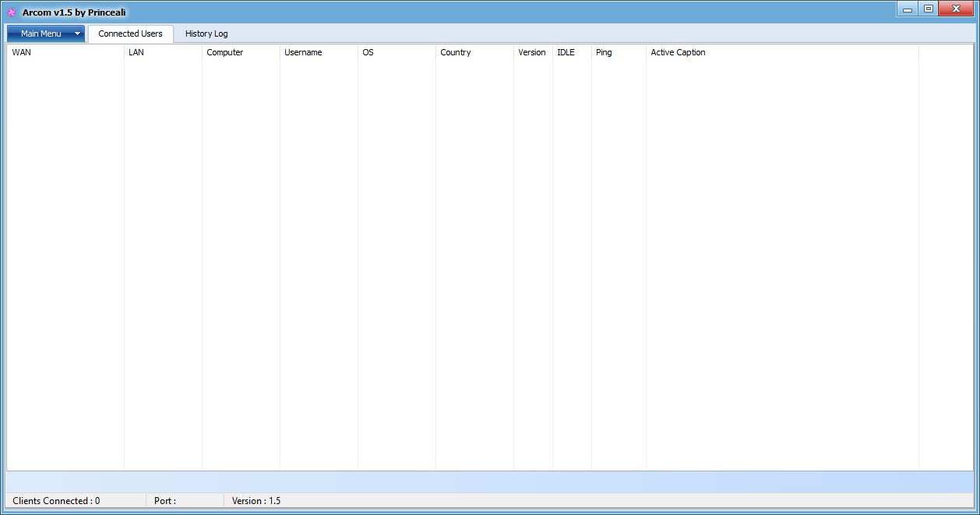980x515 pixels.
Task: Click the Arcom app icon in title bar
Action: coord(12,12)
